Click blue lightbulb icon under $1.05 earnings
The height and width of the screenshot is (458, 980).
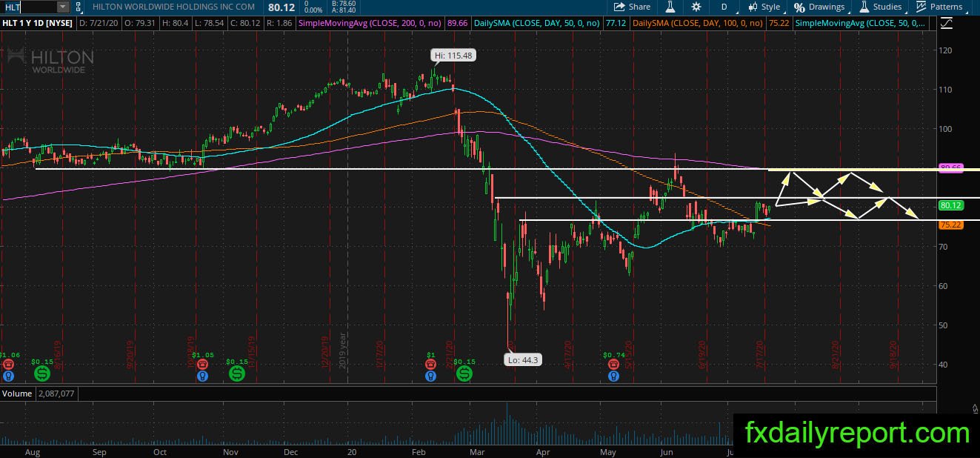click(201, 376)
